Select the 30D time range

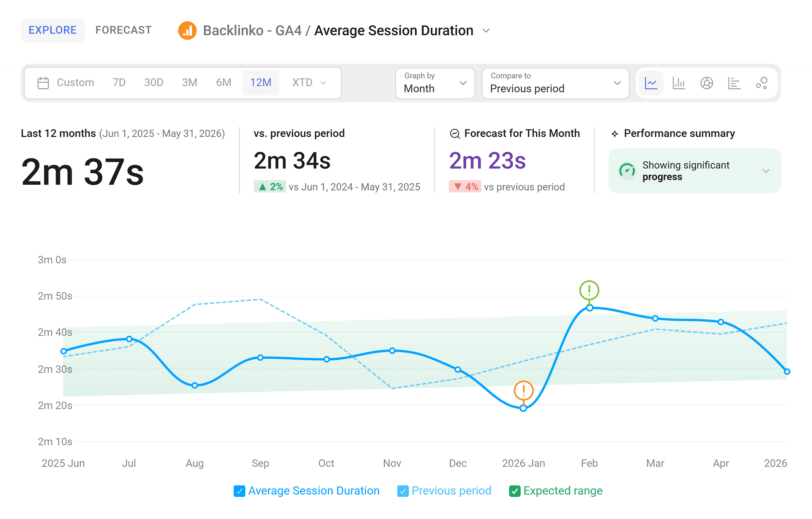(x=154, y=82)
